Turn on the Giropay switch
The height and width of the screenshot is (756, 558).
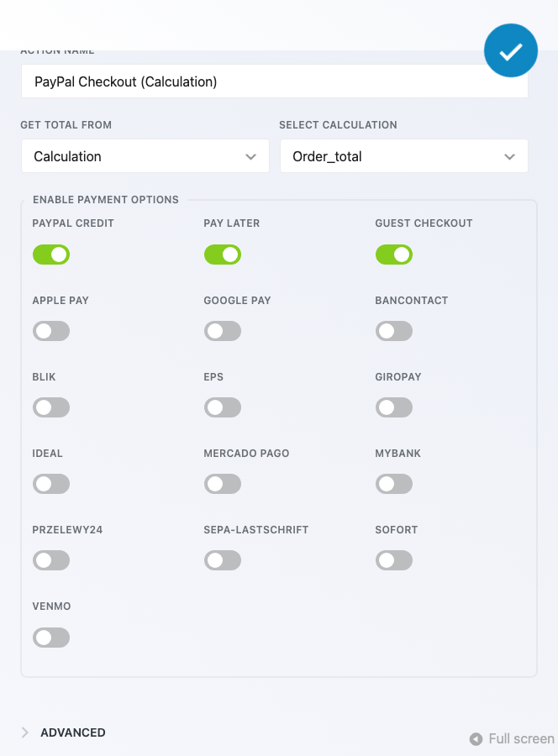click(x=394, y=407)
